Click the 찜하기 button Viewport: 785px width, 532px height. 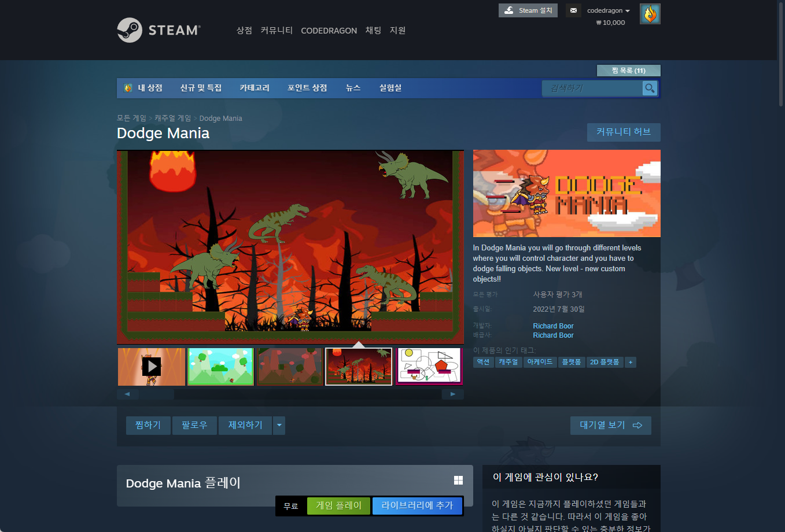click(148, 425)
